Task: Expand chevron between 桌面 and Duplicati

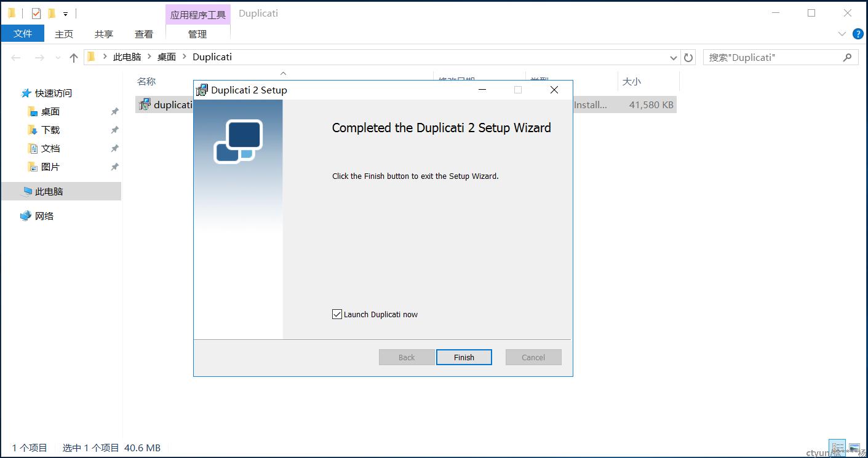Action: pos(185,57)
